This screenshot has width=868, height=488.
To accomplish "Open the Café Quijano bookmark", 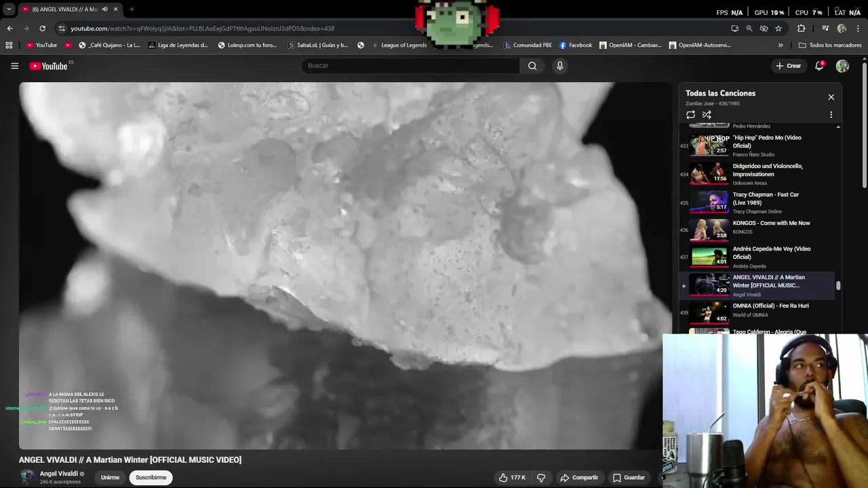I will pyautogui.click(x=110, y=45).
